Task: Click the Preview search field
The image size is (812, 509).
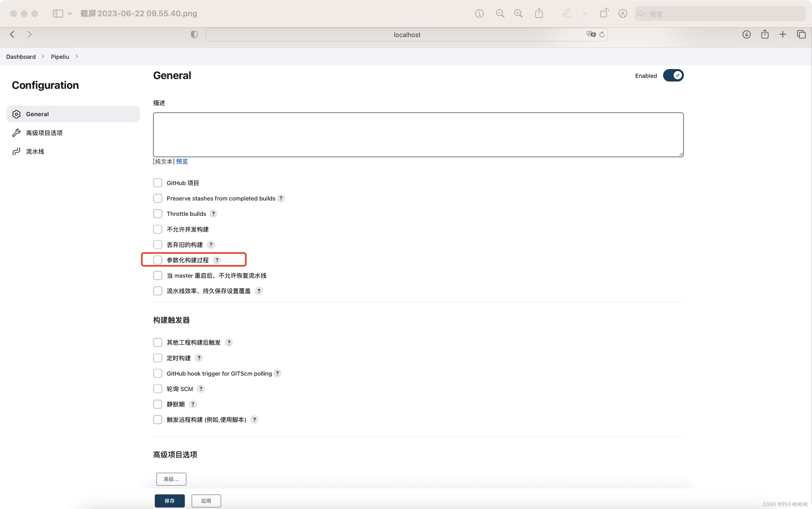Action: pyautogui.click(x=720, y=14)
